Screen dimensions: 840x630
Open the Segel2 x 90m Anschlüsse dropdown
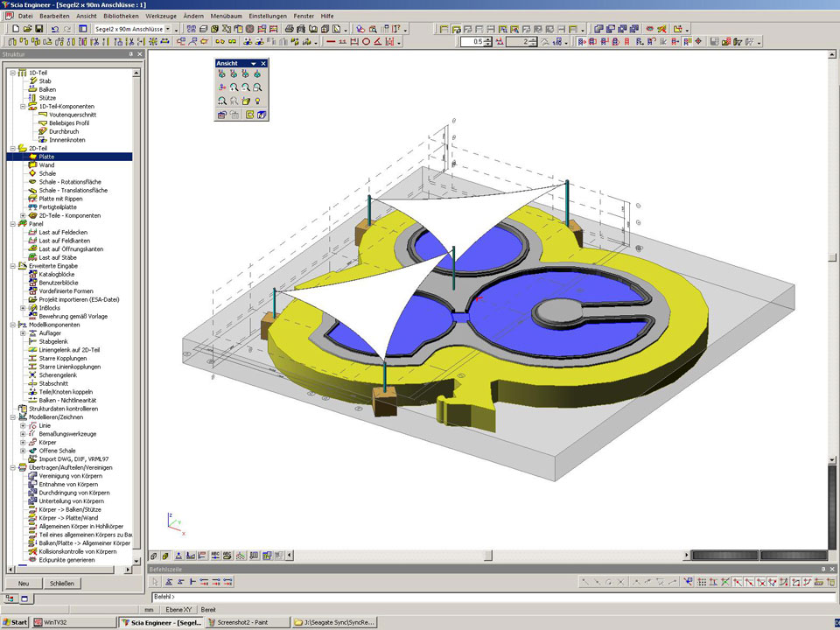pyautogui.click(x=177, y=29)
